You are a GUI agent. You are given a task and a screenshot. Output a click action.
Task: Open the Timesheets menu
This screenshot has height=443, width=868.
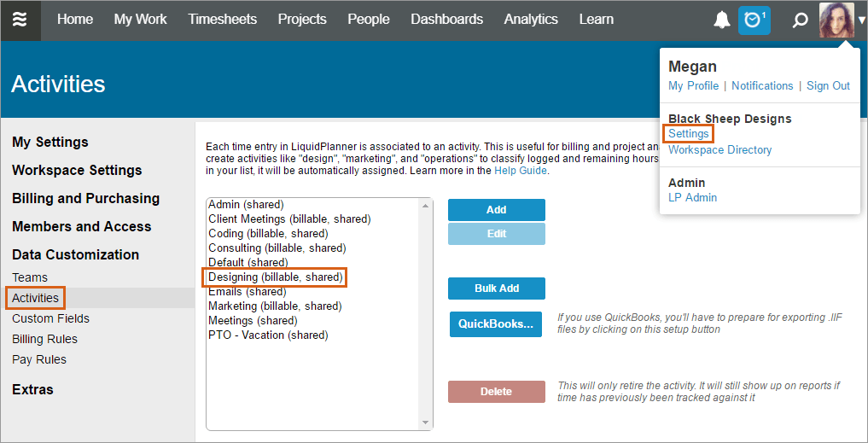(x=222, y=20)
